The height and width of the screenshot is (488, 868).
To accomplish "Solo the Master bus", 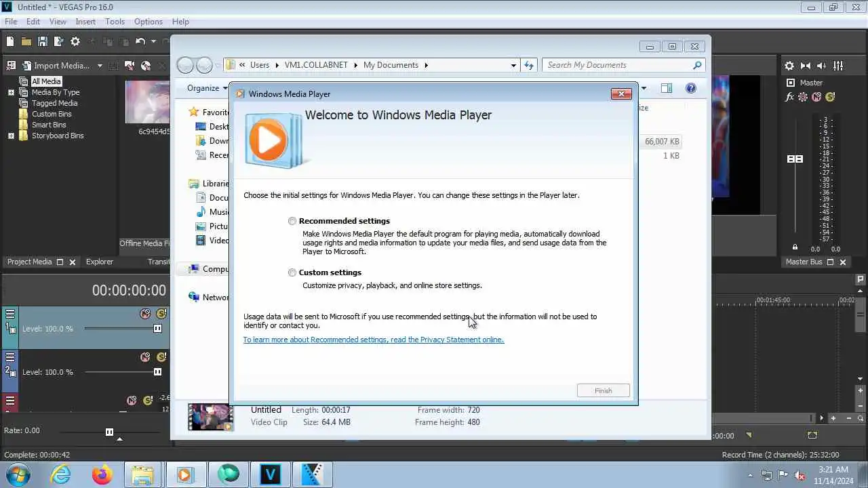I will [830, 97].
